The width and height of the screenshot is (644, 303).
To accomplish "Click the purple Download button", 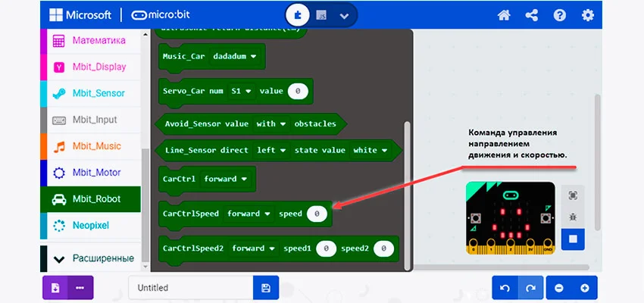I will (x=55, y=288).
